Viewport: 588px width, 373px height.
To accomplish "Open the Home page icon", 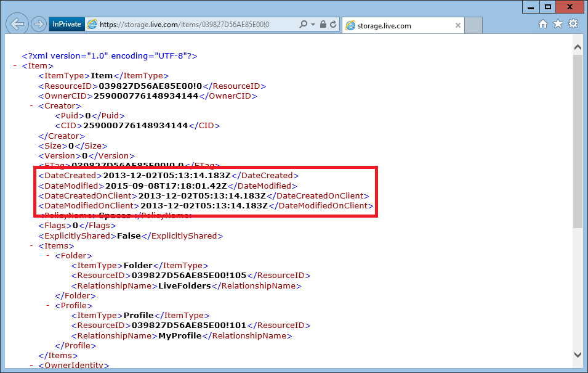I will (542, 24).
